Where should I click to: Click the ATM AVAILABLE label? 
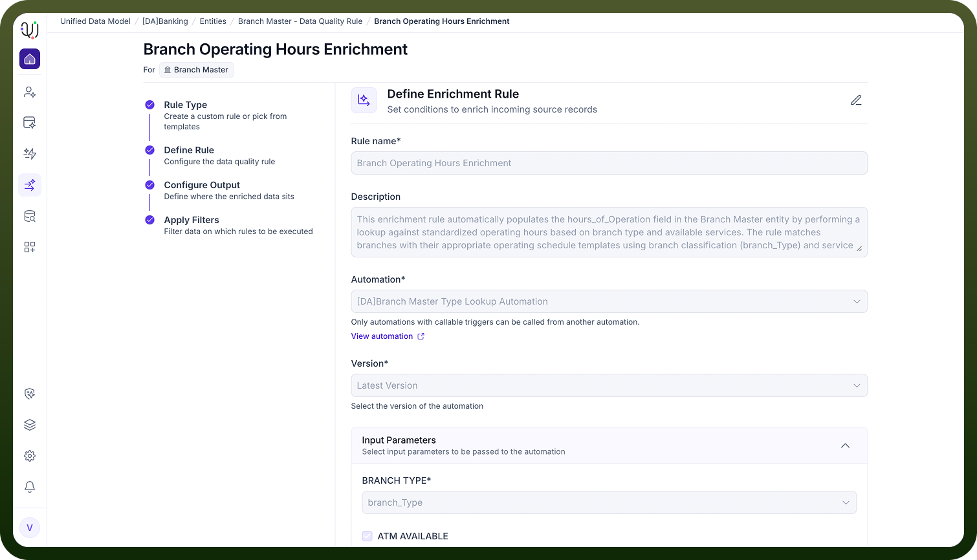tap(413, 536)
